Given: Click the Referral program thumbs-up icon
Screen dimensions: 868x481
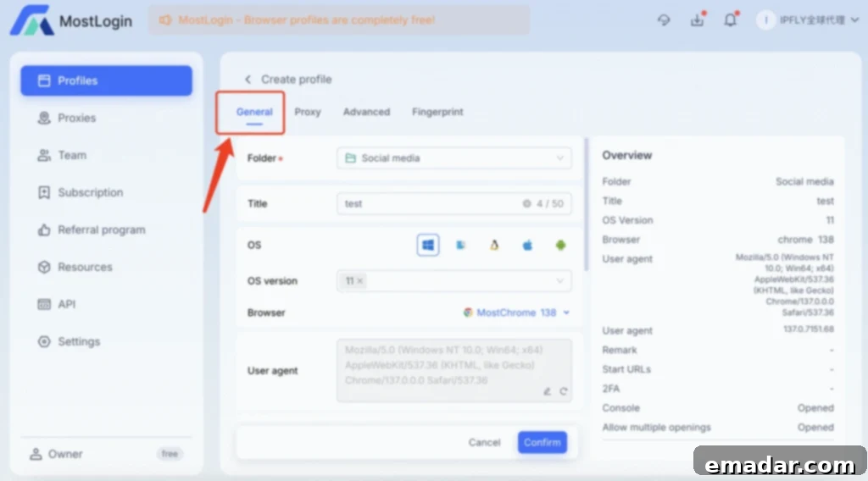Looking at the screenshot, I should [44, 230].
